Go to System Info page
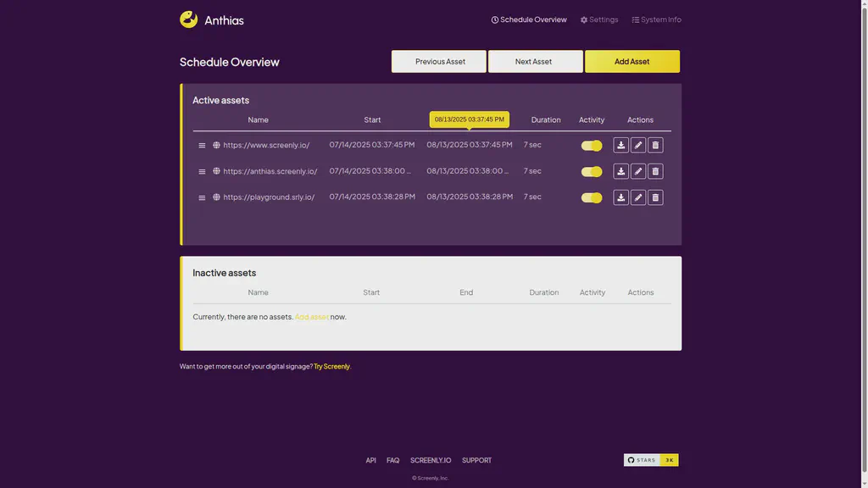The image size is (868, 488). tap(656, 19)
